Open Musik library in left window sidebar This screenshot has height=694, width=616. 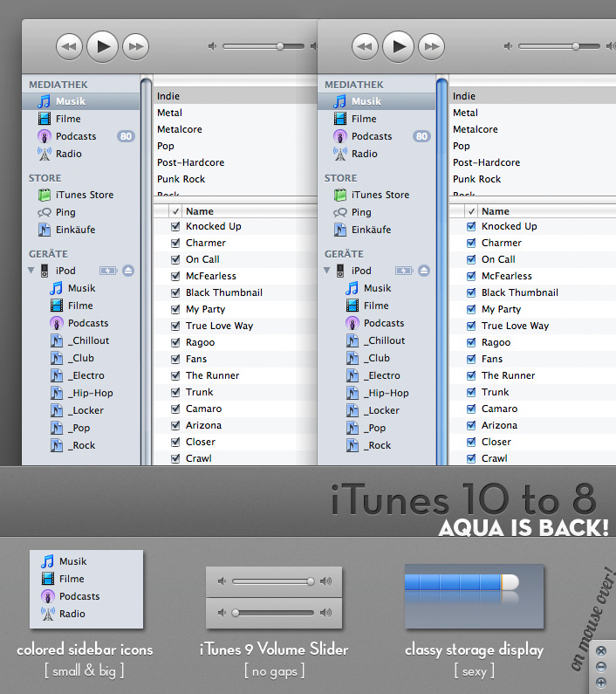coord(81,101)
